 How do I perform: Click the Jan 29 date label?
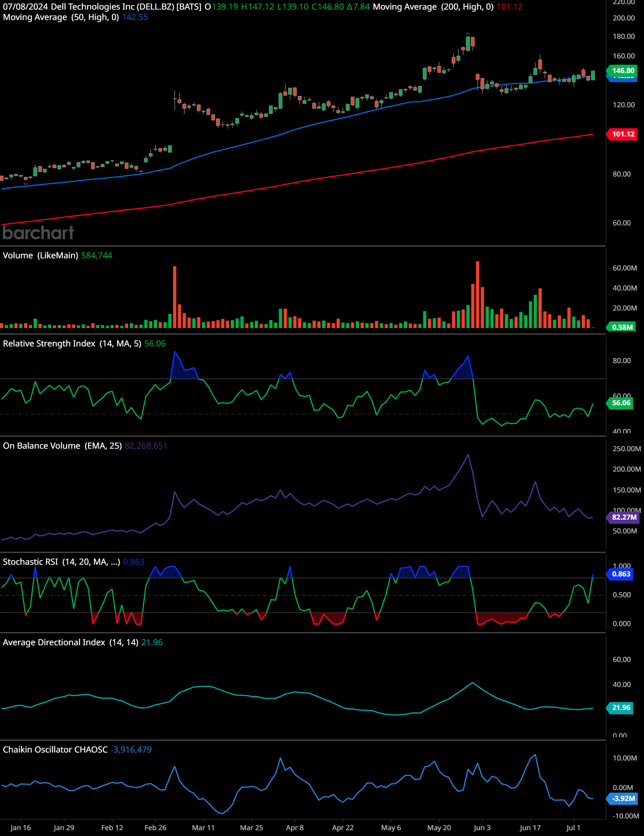coord(64,828)
